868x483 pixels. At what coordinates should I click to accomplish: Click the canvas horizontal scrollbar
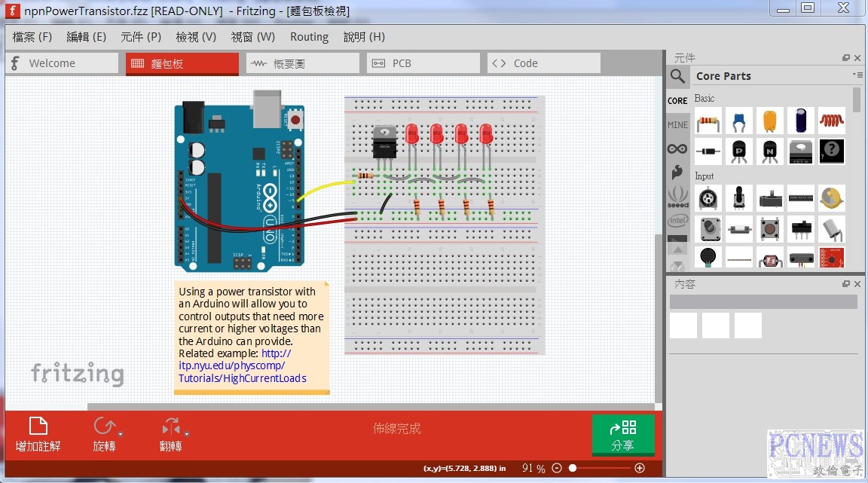371,407
